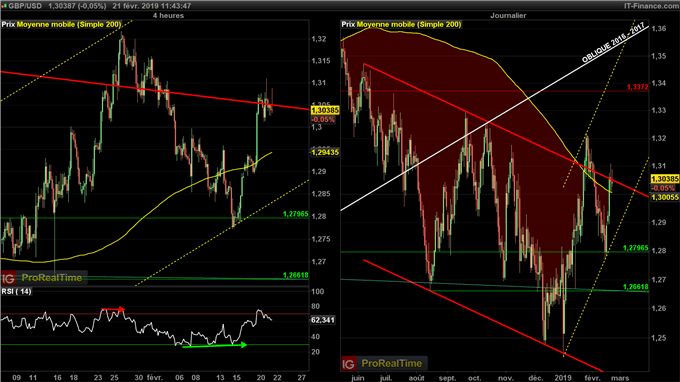Screen dimensions: 680x382
Task: Click 'oct.' on the Journalier time axis
Action: coord(474,378)
